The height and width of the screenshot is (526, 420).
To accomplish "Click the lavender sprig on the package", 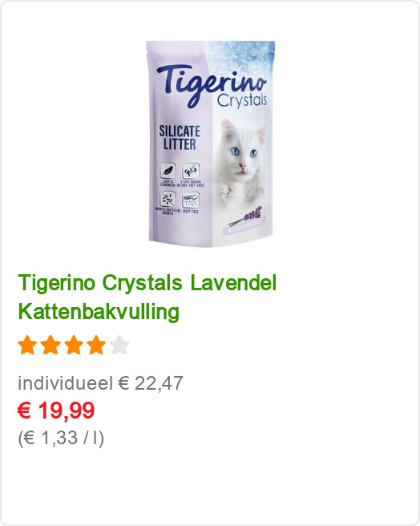I will point(245,216).
